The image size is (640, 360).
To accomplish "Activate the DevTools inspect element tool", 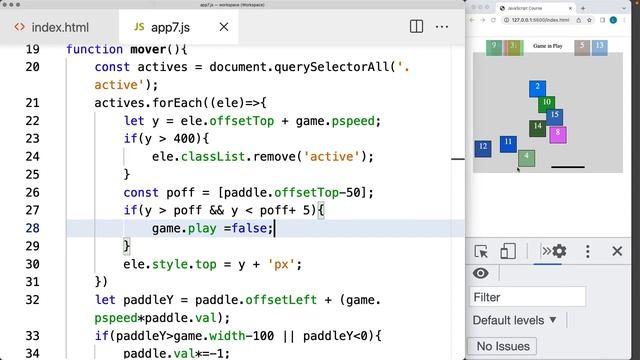I will (x=482, y=251).
